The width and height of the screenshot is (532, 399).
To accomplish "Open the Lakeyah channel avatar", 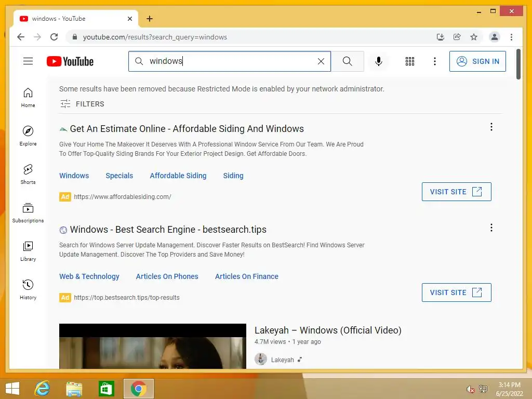I will click(x=261, y=359).
